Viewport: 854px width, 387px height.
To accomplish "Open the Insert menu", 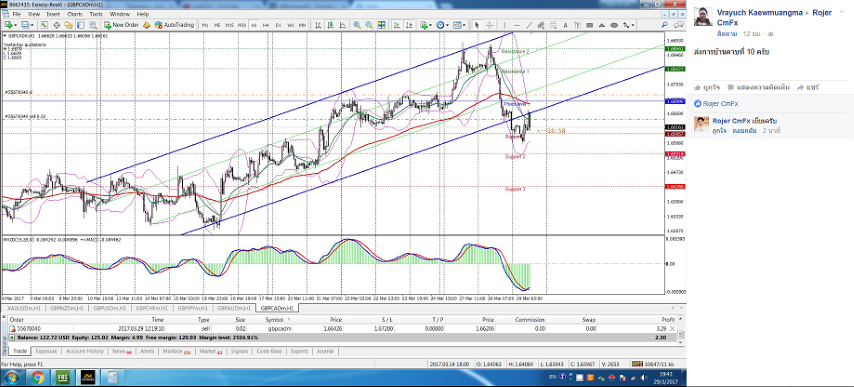I will 53,14.
